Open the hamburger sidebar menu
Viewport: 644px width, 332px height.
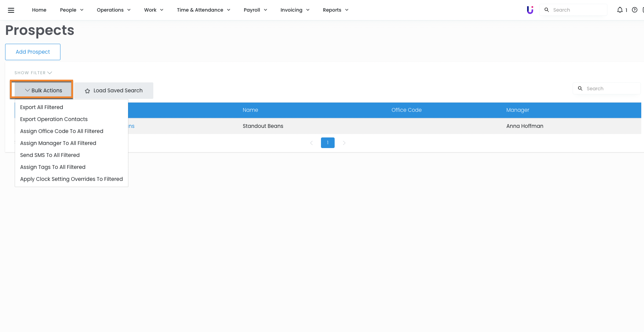point(11,10)
